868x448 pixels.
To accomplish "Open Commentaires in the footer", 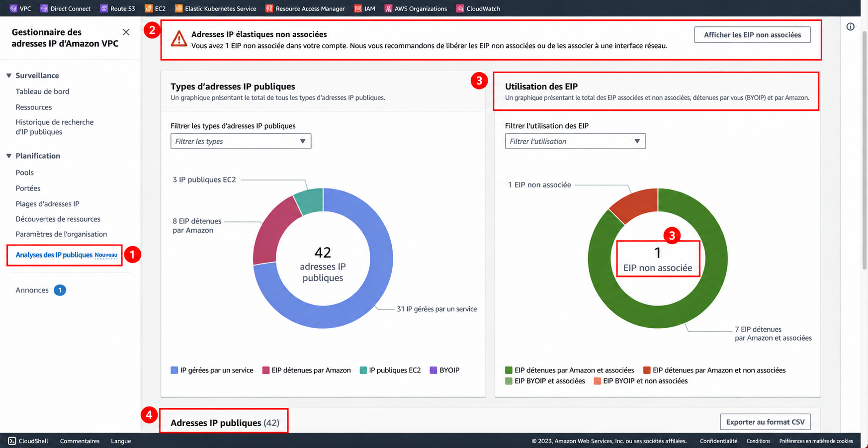I will (x=80, y=441).
